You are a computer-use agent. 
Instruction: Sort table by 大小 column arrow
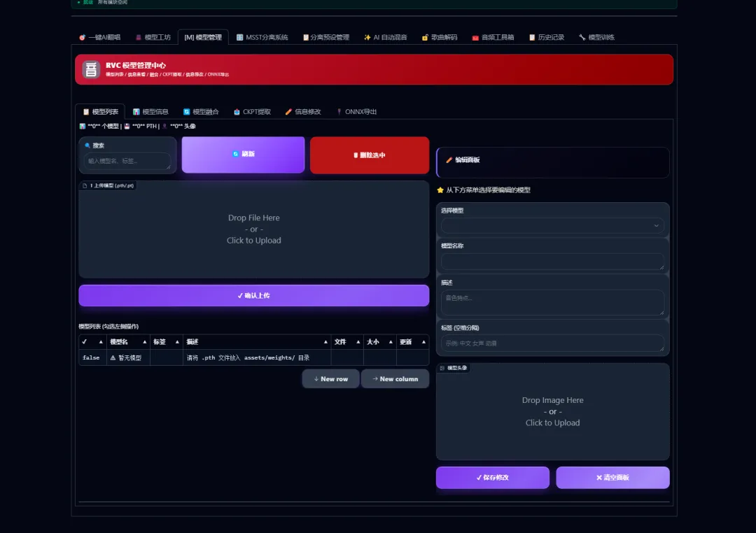coord(391,342)
